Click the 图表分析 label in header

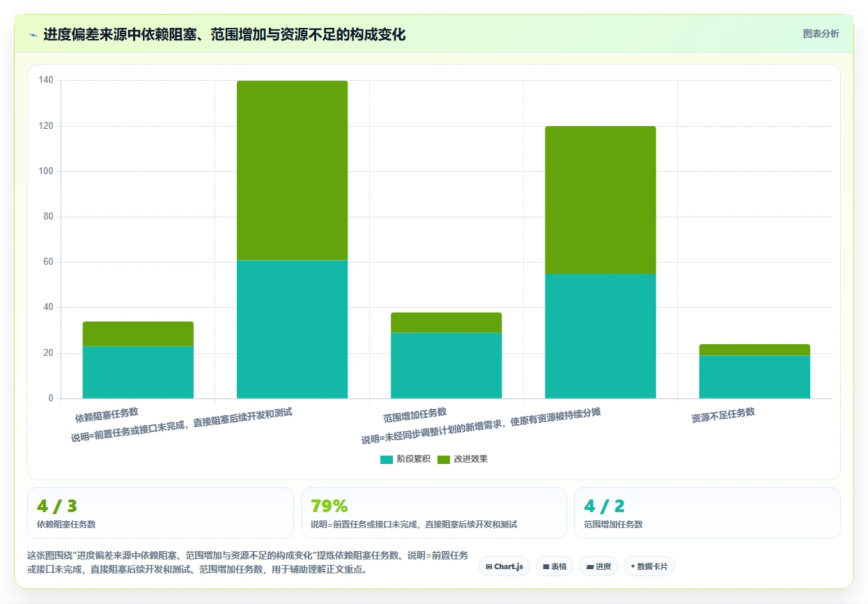tap(821, 33)
